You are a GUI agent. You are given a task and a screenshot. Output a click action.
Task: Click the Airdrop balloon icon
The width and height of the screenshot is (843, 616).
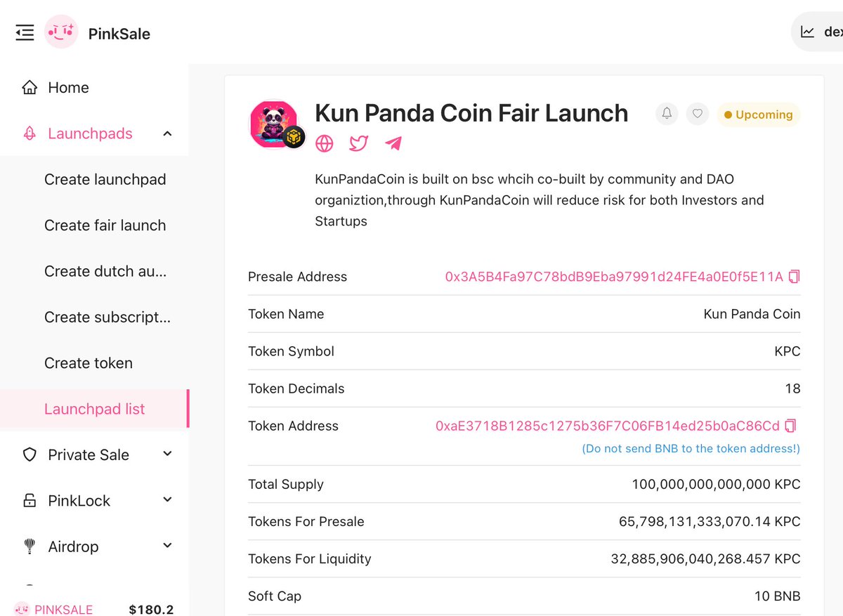pyautogui.click(x=30, y=546)
